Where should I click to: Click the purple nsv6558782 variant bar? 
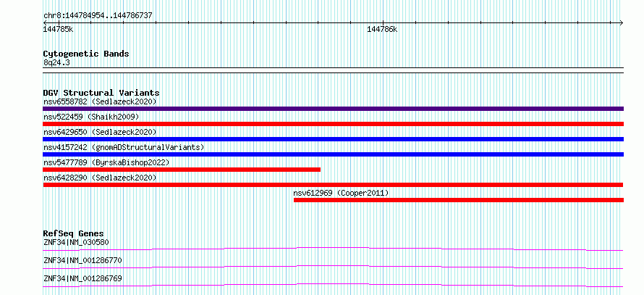(333, 109)
